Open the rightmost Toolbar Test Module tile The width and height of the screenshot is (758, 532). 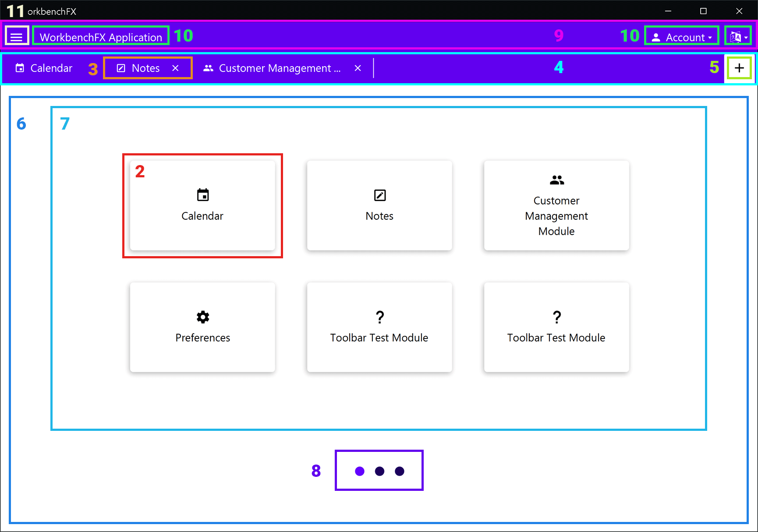tap(556, 327)
